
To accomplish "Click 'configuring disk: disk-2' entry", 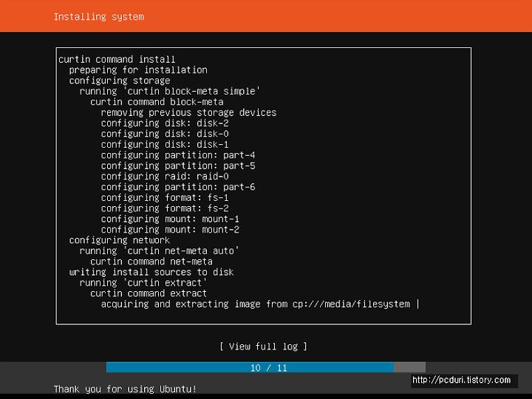I will 165,123.
